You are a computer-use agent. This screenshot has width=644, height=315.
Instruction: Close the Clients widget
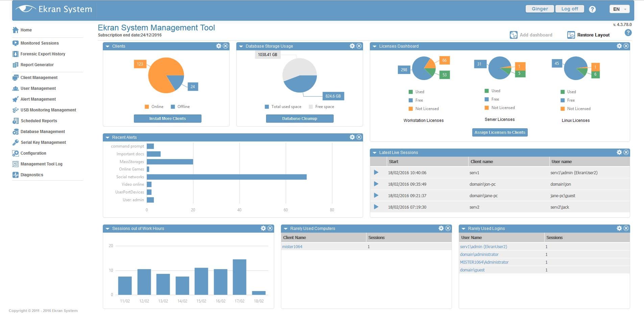coord(225,46)
